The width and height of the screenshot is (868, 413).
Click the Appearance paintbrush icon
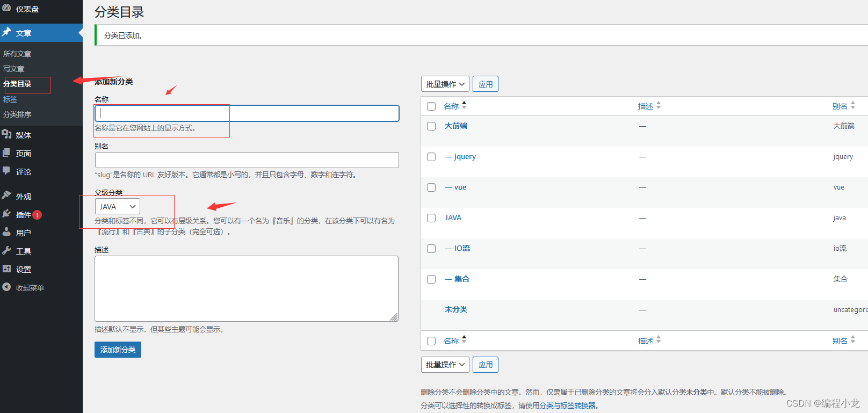pos(6,195)
